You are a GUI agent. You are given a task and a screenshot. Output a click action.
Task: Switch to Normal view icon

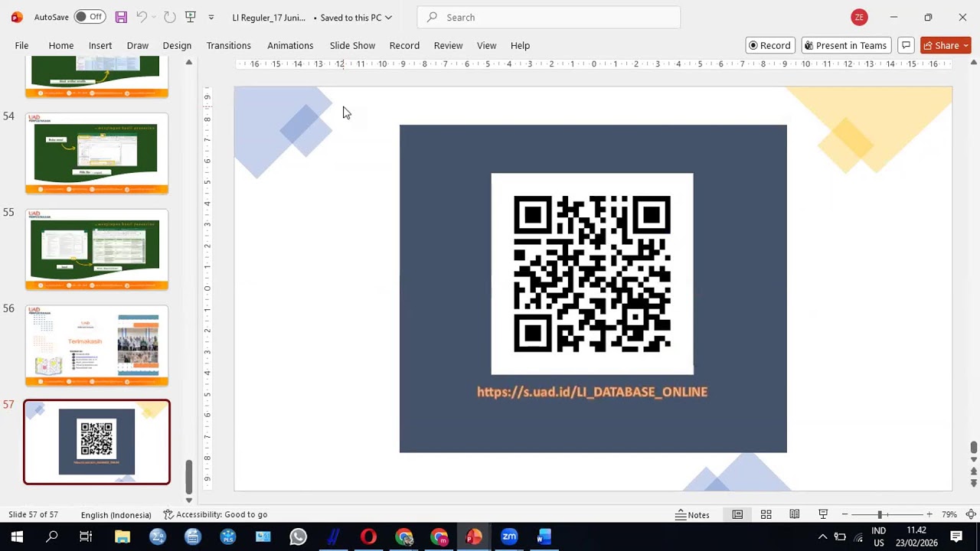[737, 514]
